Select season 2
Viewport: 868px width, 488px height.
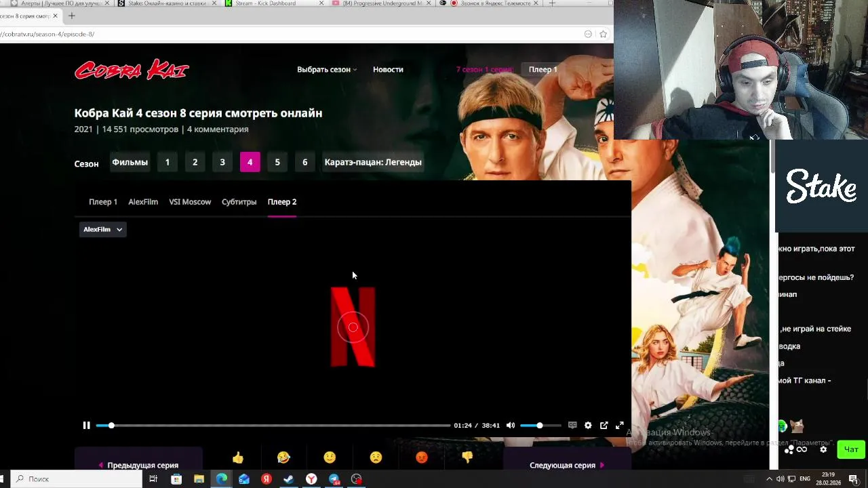click(x=195, y=162)
